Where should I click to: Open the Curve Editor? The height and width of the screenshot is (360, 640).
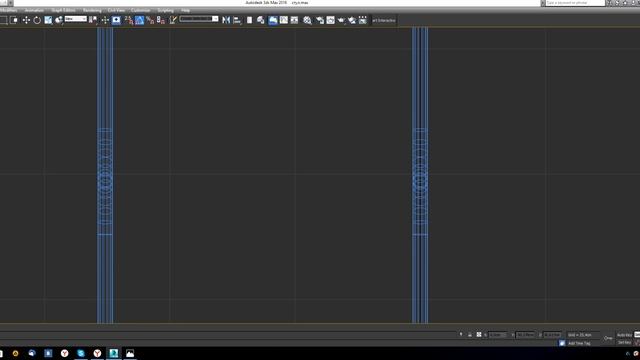pyautogui.click(x=284, y=20)
